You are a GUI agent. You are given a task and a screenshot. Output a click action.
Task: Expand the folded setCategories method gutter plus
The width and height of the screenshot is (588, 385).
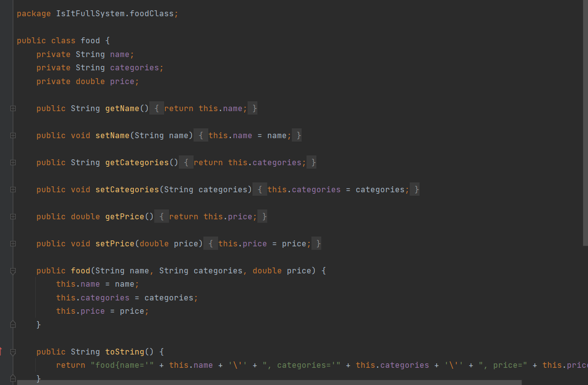click(x=13, y=189)
